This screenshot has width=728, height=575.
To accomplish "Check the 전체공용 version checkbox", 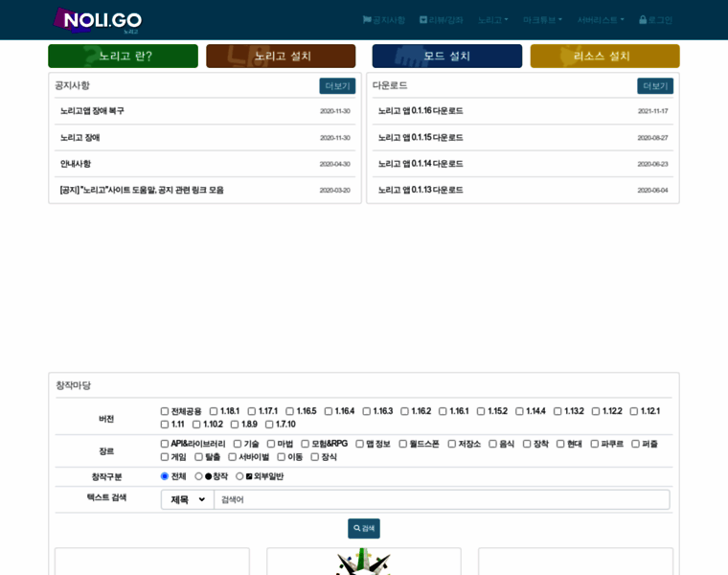I will click(x=165, y=411).
